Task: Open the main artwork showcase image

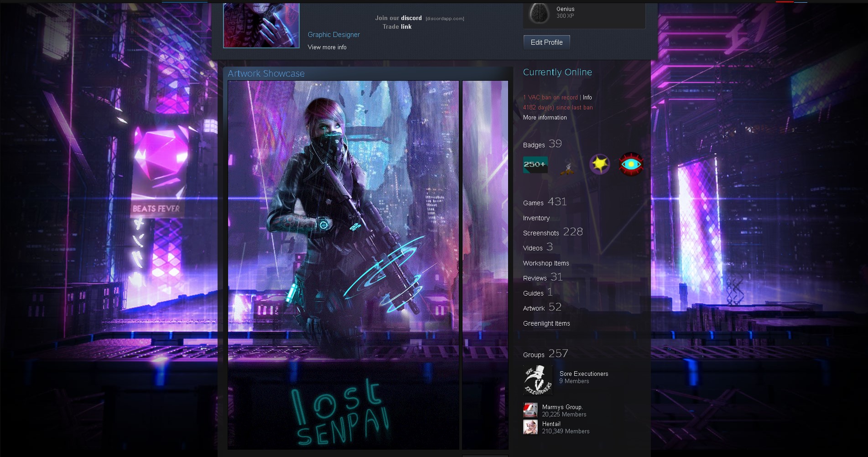Action: click(343, 265)
